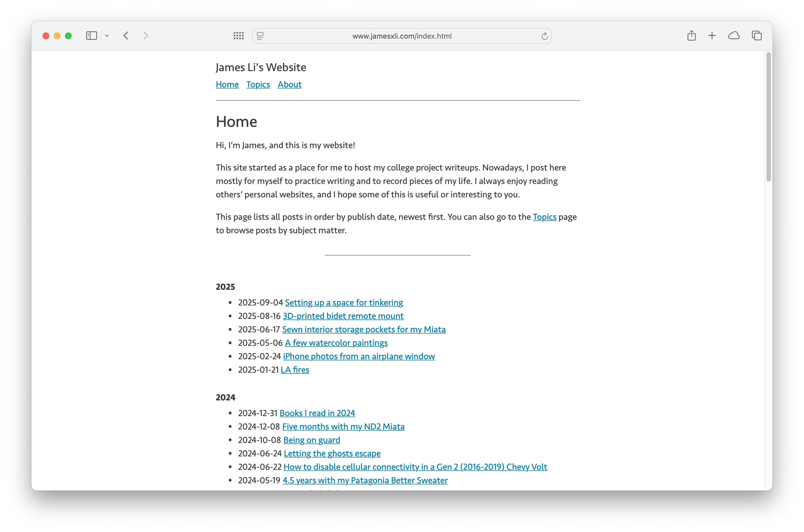Click the 'James Li's Website' site title
The width and height of the screenshot is (804, 532).
261,67
